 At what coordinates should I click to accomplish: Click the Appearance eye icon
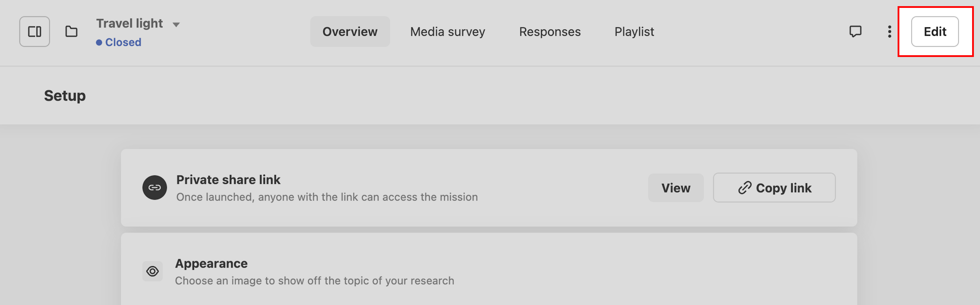(x=153, y=271)
